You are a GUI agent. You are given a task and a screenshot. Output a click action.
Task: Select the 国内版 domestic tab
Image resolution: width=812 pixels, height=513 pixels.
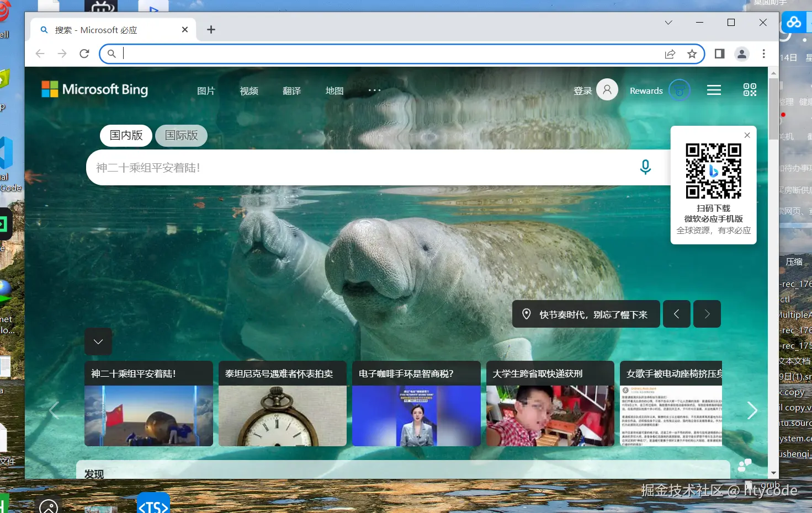pos(126,135)
